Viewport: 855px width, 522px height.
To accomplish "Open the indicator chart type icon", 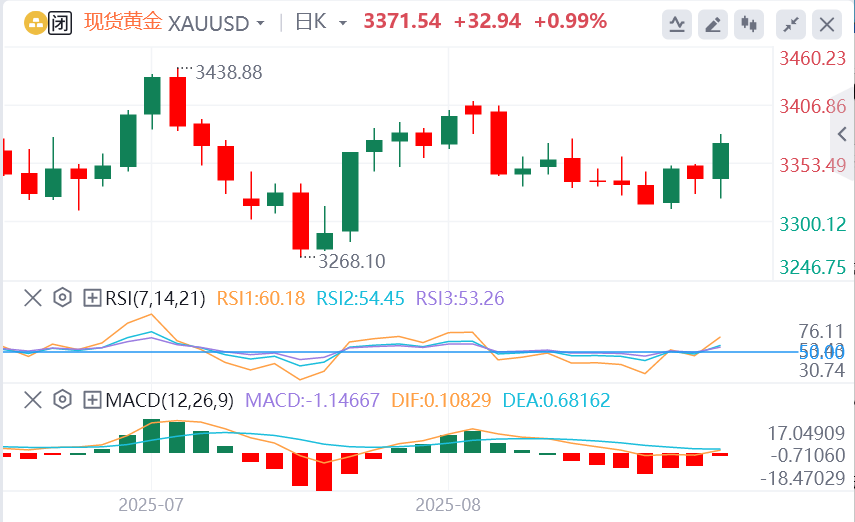I will [677, 23].
